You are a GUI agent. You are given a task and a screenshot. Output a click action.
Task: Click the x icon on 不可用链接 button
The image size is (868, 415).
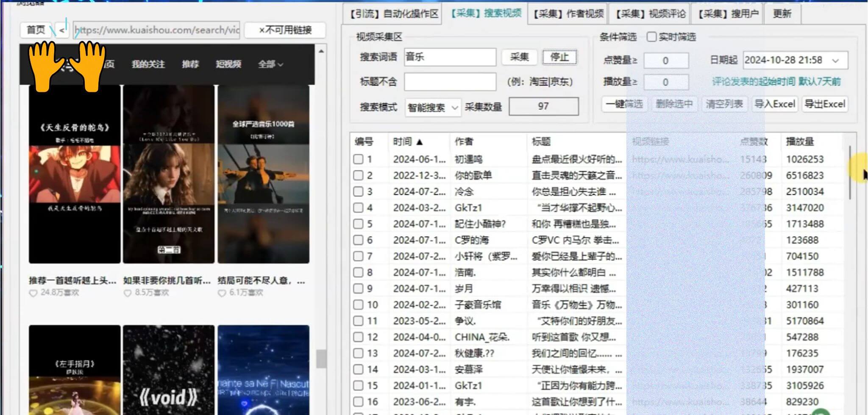coord(262,30)
